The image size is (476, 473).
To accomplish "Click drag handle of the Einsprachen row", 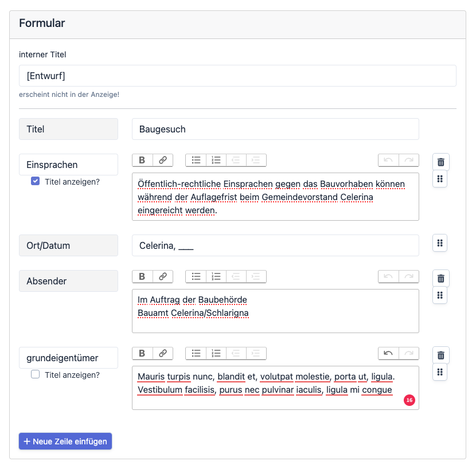I will (440, 179).
